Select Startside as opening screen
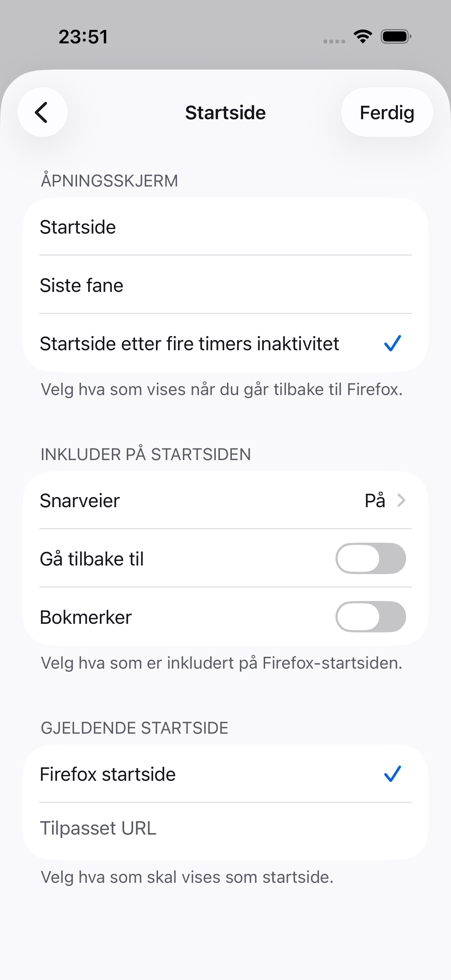 (225, 227)
